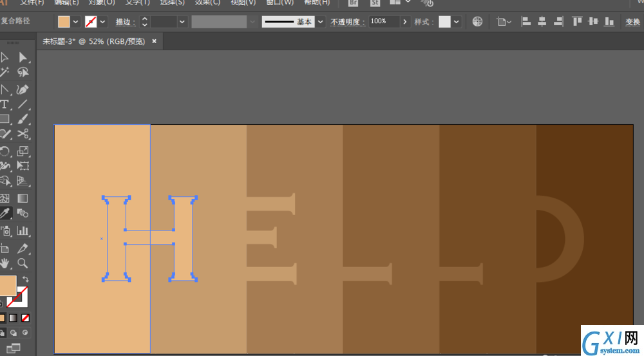Select the Paintbrush tool
Viewport: 644px width, 356px height.
pos(23,119)
